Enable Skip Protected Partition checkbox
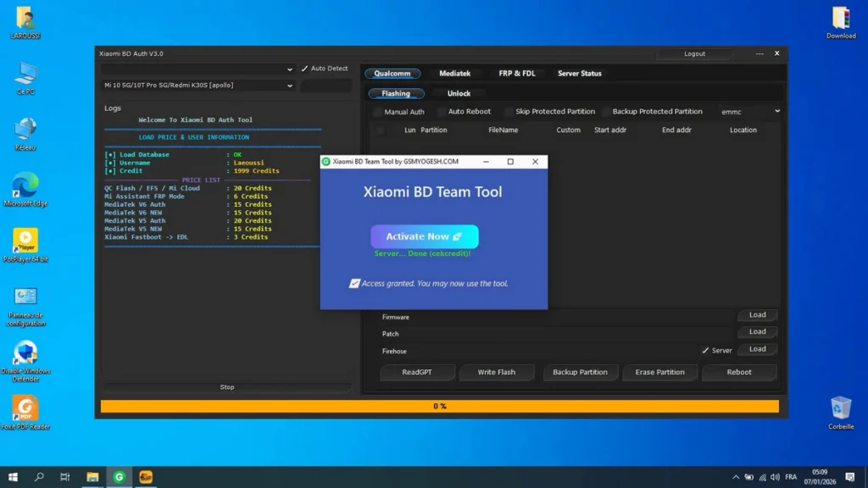868x488 pixels. pyautogui.click(x=509, y=112)
